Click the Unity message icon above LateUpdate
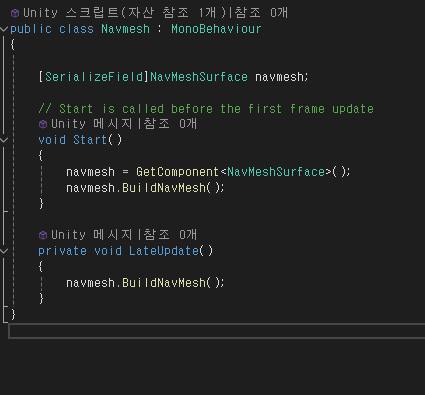This screenshot has height=395, width=425. [43, 235]
